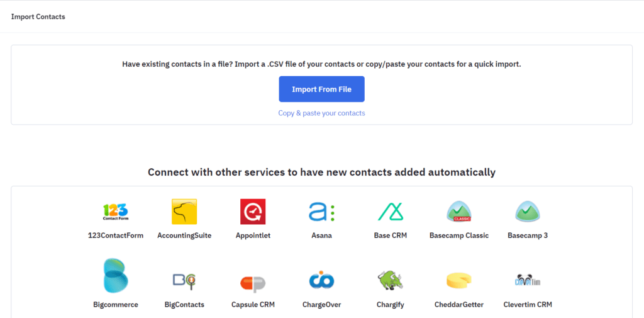Viewport: 644px width, 318px height.
Task: Open Copy & paste your contacts link
Action: [x=321, y=113]
